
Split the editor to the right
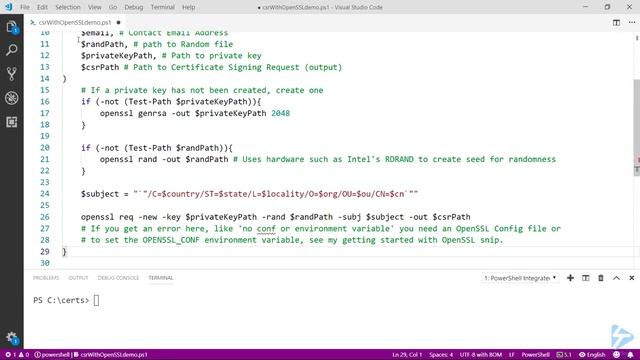coord(616,22)
